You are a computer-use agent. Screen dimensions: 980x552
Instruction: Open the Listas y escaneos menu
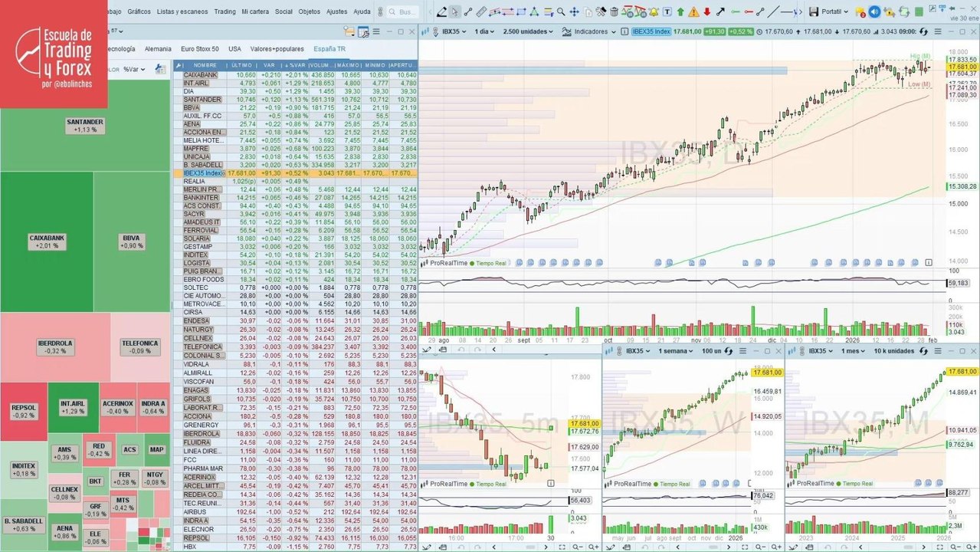(182, 12)
